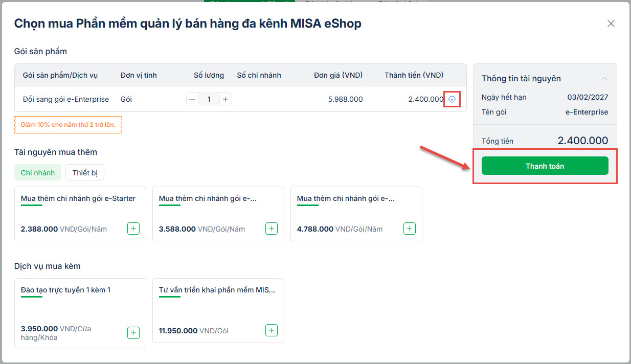
Task: Add the 3.588.000 VND branch package
Action: point(272,229)
